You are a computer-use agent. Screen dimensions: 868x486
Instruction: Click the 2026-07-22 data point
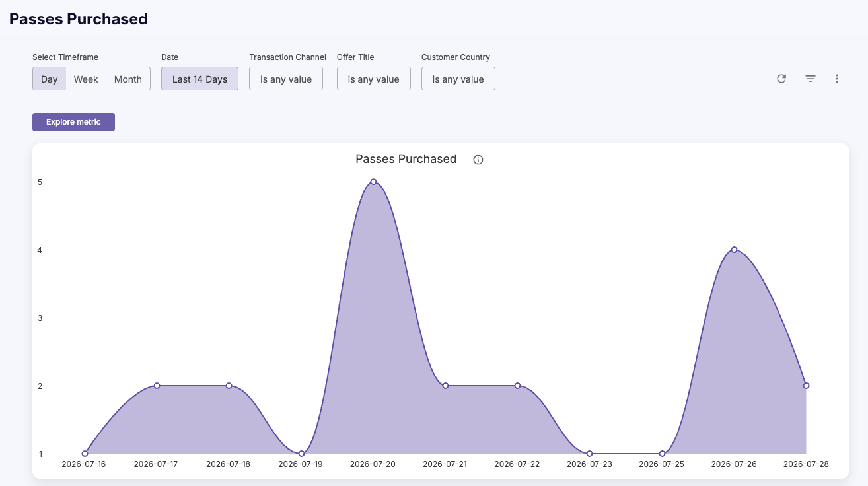pos(517,386)
